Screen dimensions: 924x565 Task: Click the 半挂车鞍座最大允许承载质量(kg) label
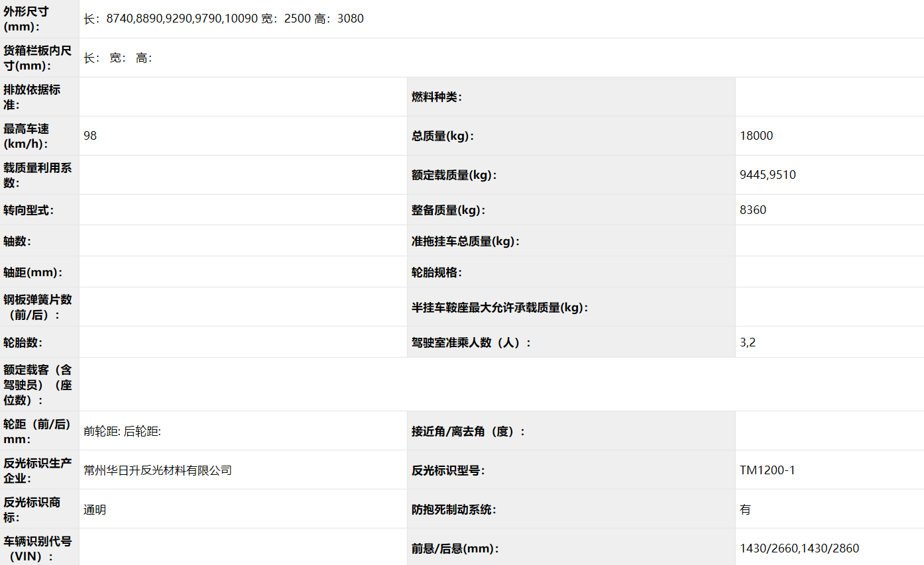click(500, 307)
